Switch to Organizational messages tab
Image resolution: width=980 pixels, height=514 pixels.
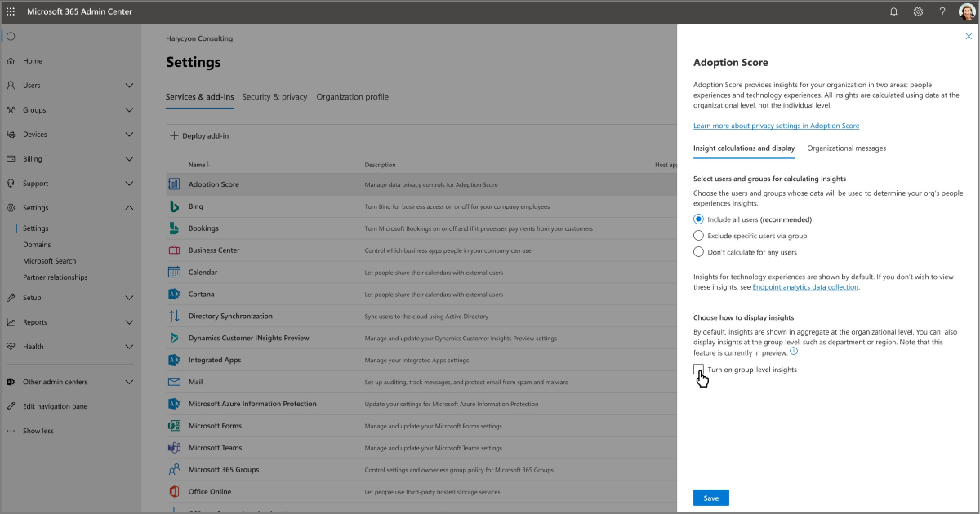(846, 148)
